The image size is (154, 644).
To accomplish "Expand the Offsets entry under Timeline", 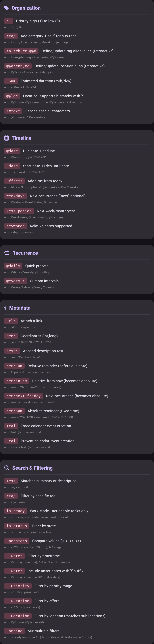I will pos(14,181).
